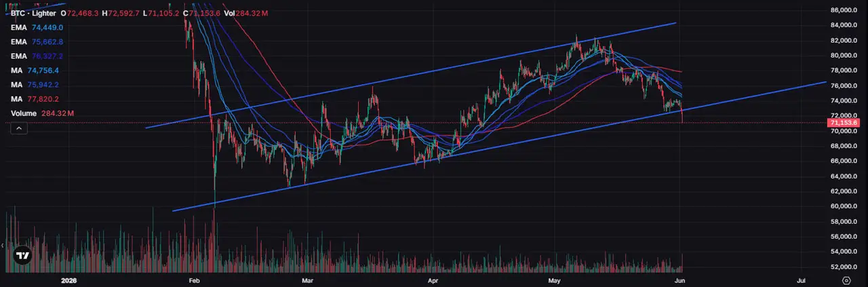Viewport: 868px width, 287px height.
Task: Click the 66,000.0 price scale label
Action: point(844,161)
